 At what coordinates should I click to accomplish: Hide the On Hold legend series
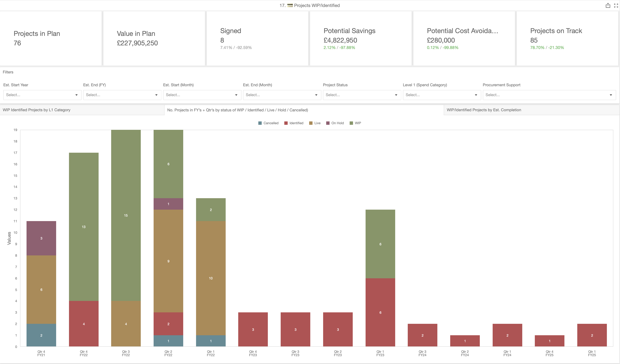335,123
